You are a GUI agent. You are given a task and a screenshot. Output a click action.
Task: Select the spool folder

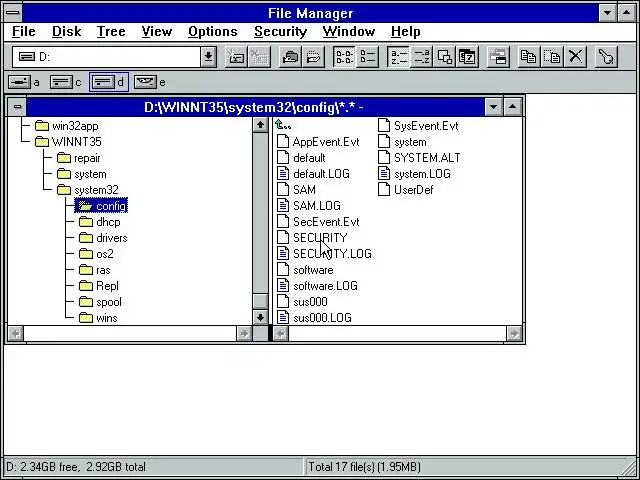pyautogui.click(x=100, y=302)
